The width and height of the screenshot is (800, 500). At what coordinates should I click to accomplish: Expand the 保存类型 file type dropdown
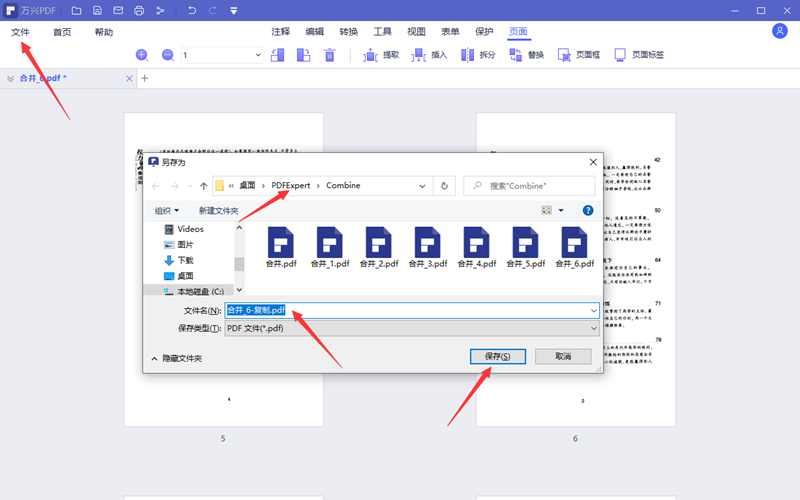[x=594, y=328]
